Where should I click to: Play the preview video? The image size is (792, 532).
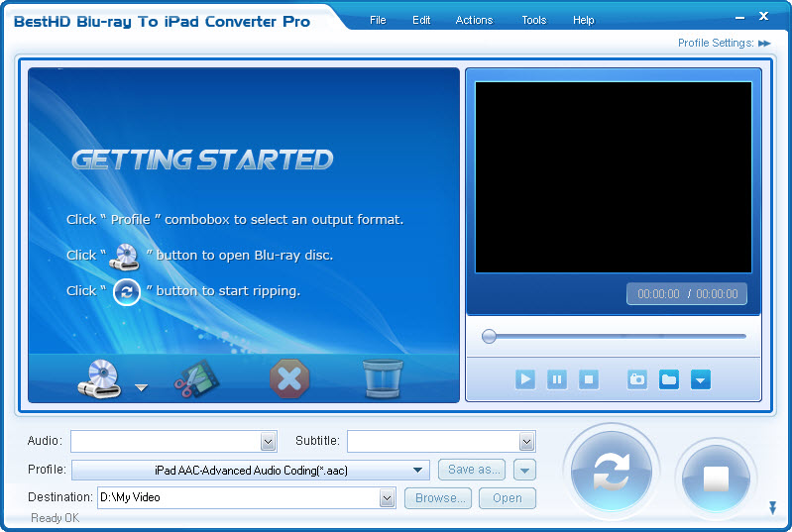[x=525, y=379]
